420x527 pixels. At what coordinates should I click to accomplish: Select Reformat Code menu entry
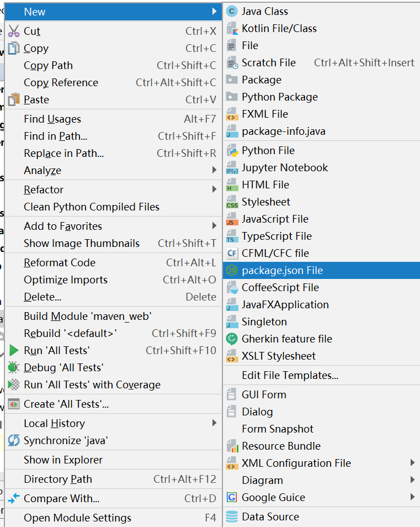tap(60, 263)
